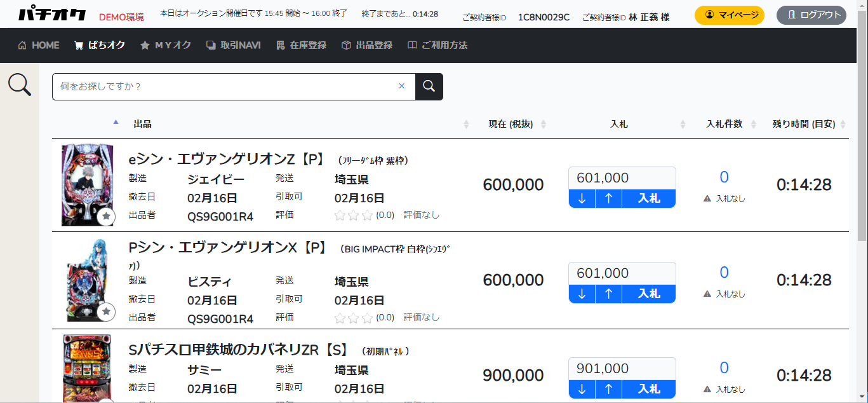Increase bid amount for Pシン・エヴァンゲリオンX
This screenshot has width=868, height=403.
coord(609,294)
